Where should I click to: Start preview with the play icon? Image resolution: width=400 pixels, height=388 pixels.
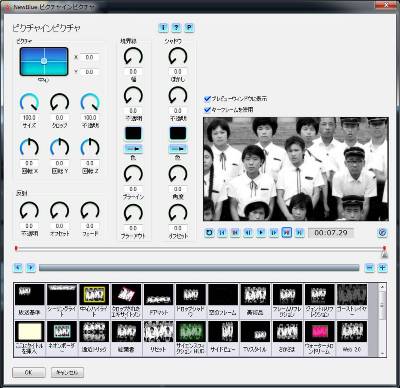[261, 232]
